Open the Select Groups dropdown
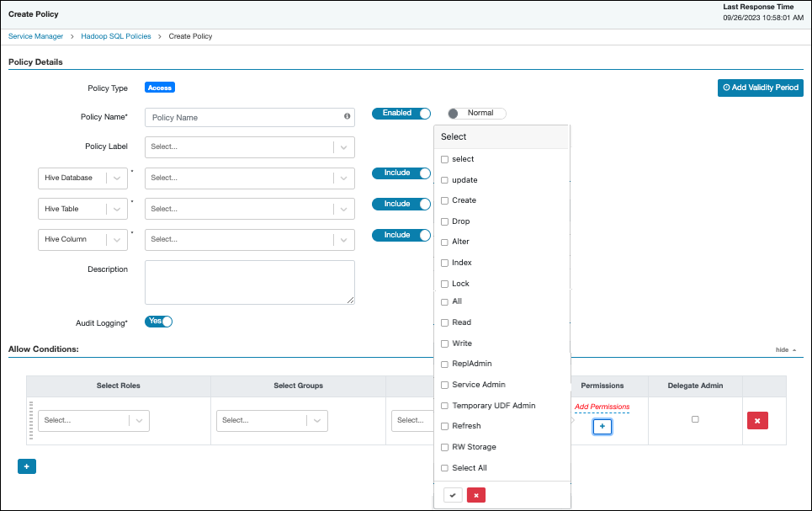812x511 pixels. click(x=271, y=420)
